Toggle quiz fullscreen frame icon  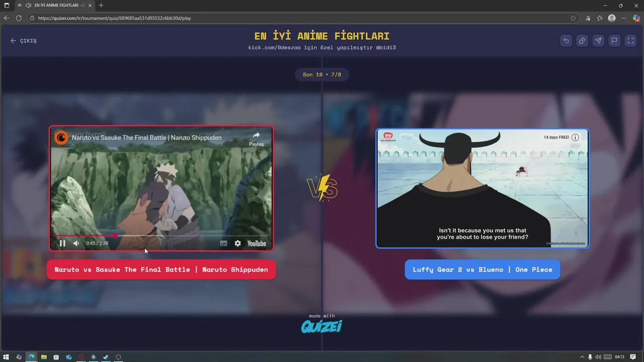pos(630,41)
